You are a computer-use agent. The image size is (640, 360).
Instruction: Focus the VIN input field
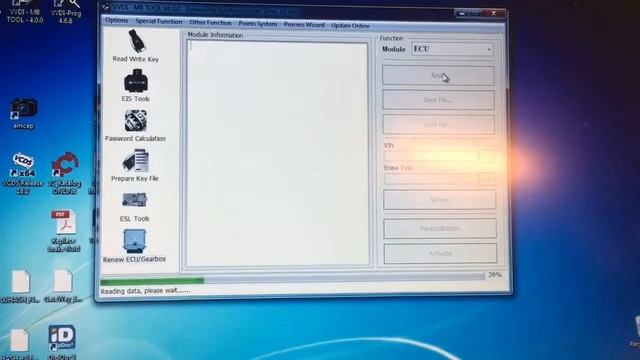click(431, 156)
